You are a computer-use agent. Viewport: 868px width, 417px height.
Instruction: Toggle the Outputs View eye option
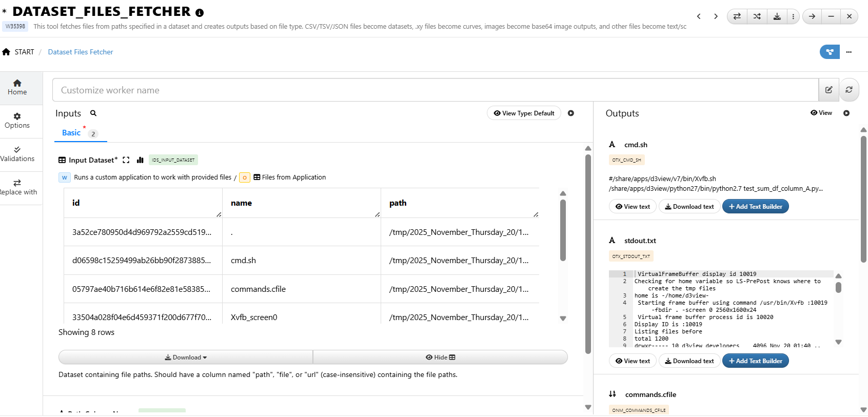coord(821,113)
